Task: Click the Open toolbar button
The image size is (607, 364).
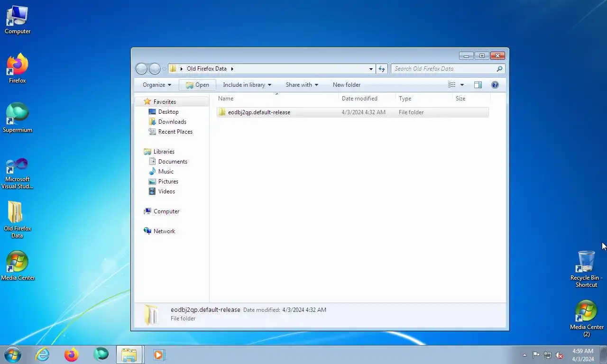Action: tap(197, 85)
